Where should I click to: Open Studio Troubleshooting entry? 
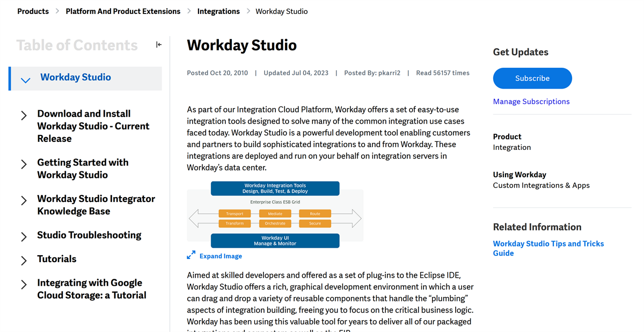click(x=89, y=235)
